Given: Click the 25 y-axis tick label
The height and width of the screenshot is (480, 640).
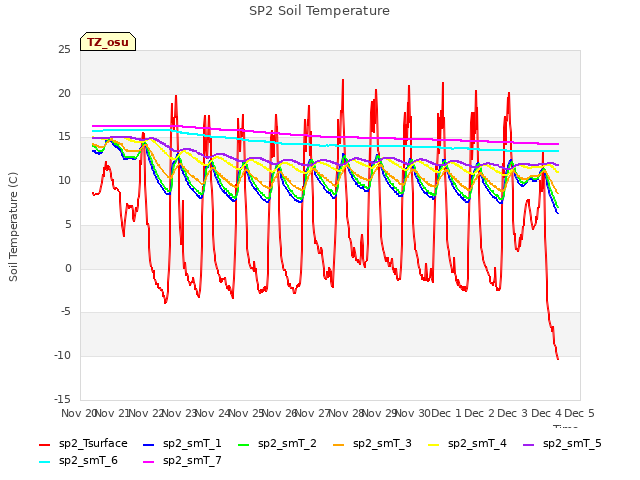Looking at the screenshot, I should click(x=64, y=50).
